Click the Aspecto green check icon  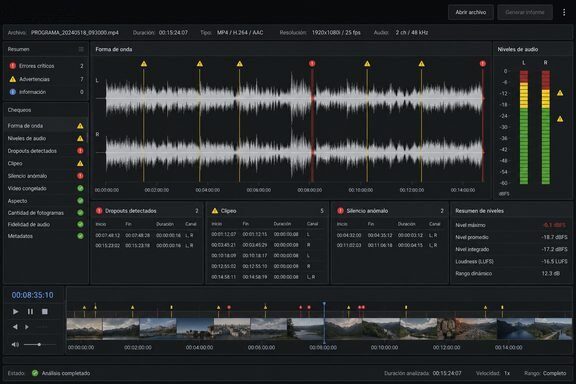pos(80,201)
